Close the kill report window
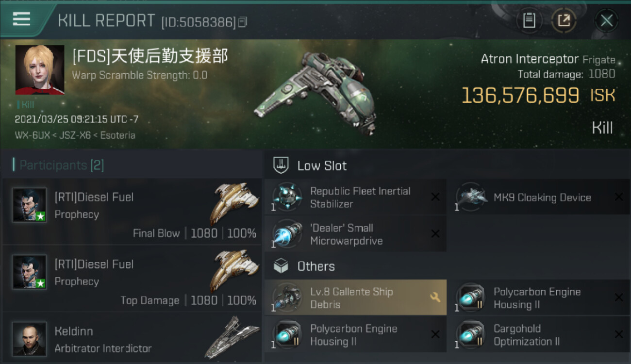 606,21
